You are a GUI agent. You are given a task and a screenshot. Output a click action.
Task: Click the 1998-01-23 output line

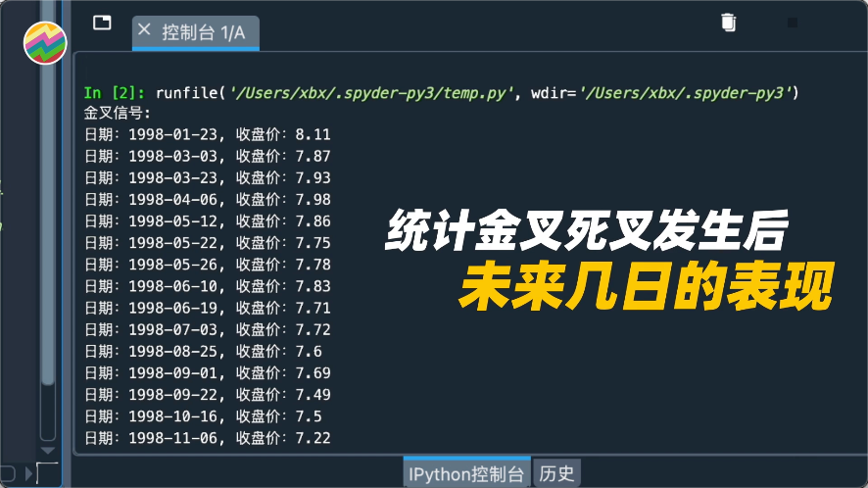pos(208,135)
